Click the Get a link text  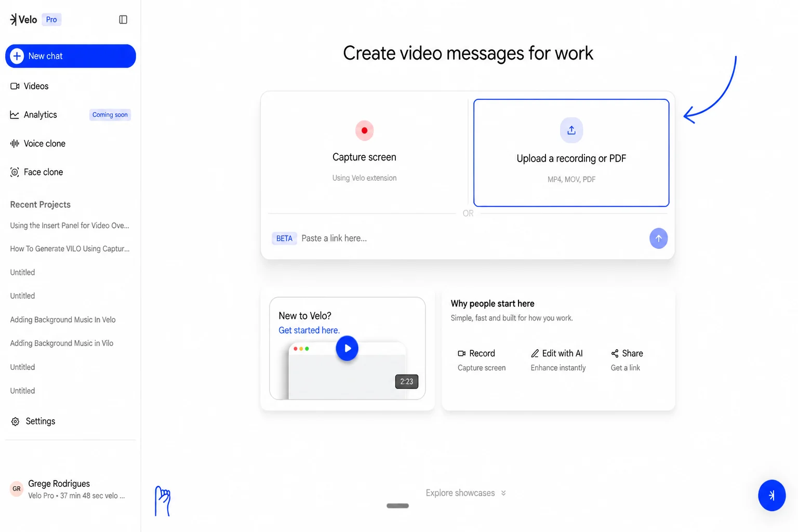click(626, 368)
